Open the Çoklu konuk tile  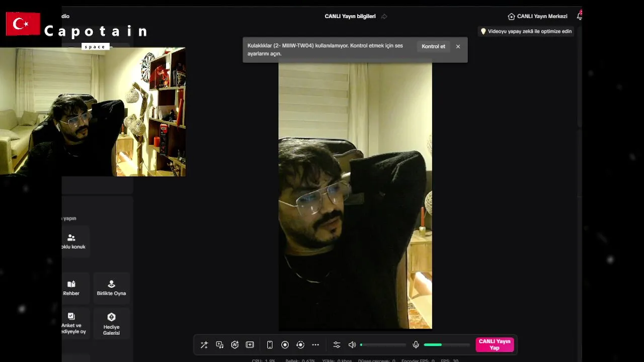(75, 241)
